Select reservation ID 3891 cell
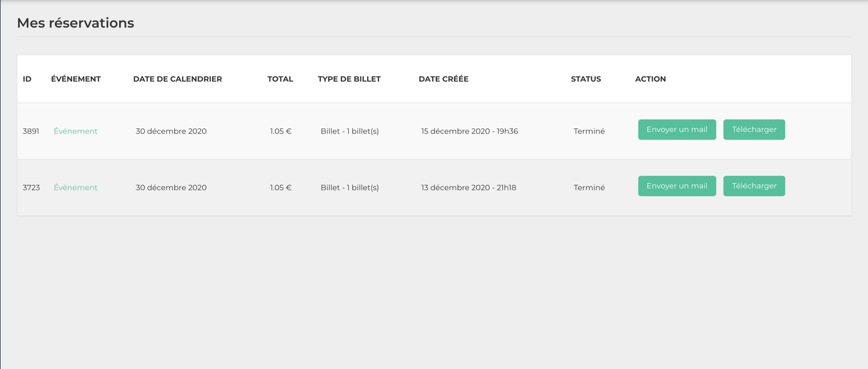 pos(31,131)
